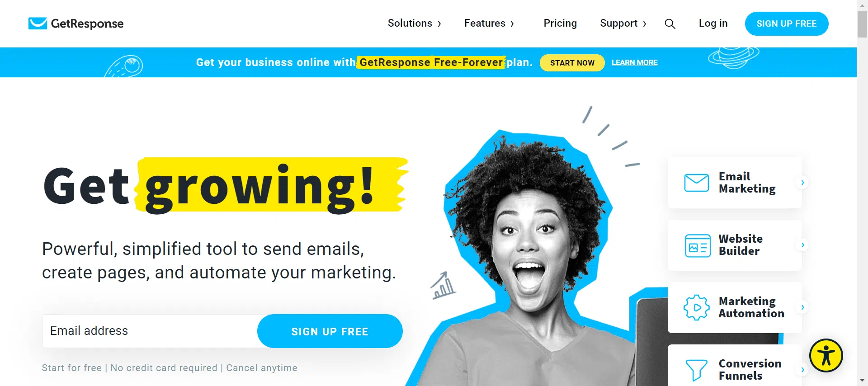The width and height of the screenshot is (868, 386).
Task: Click SIGN UP FREE beside email field
Action: pos(330,331)
